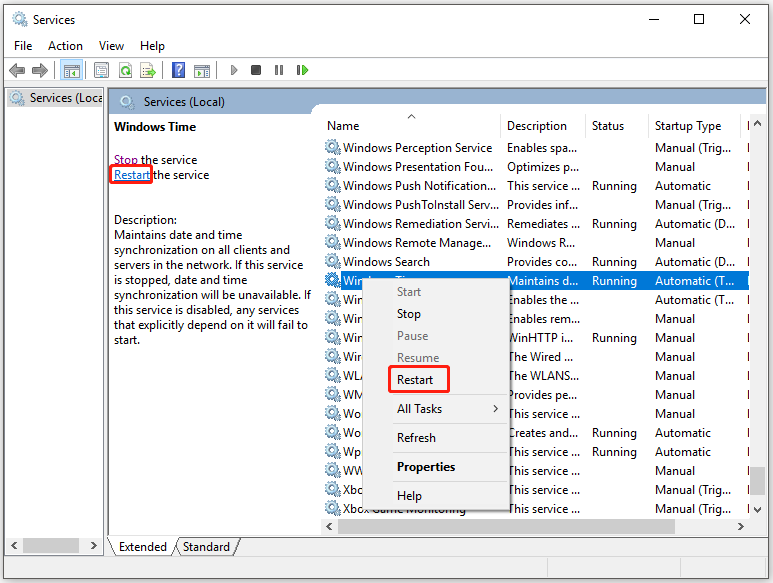Image resolution: width=773 pixels, height=583 pixels.
Task: Open the Properties toolbar icon
Action: click(x=102, y=70)
